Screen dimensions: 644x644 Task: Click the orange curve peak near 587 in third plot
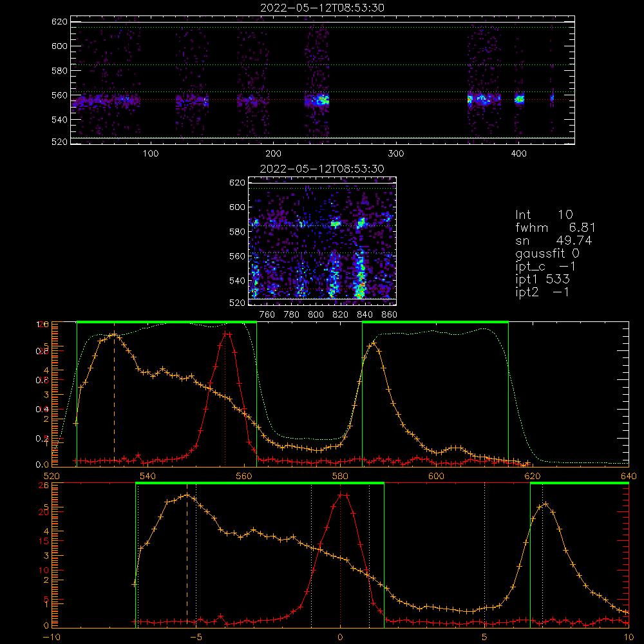(x=374, y=343)
